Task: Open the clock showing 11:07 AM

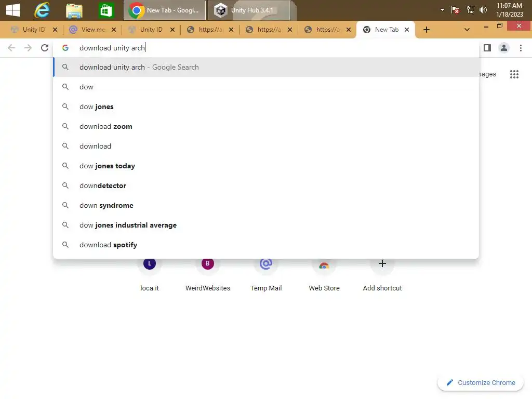Action: tap(509, 10)
